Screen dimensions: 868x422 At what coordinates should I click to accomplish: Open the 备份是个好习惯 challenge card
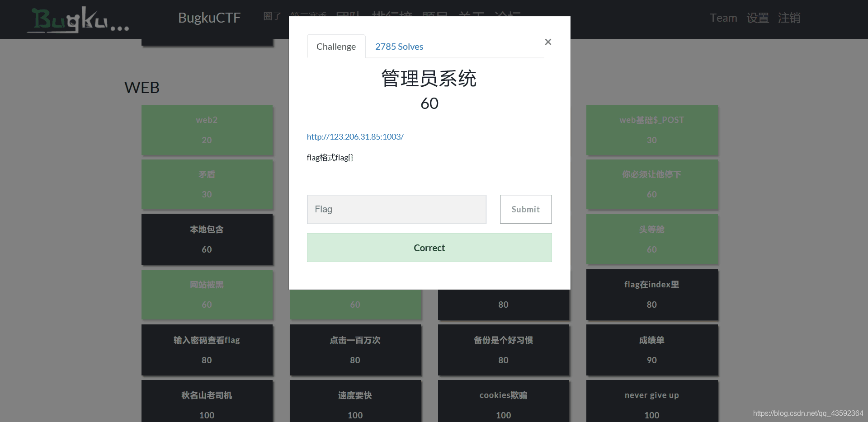pyautogui.click(x=504, y=350)
